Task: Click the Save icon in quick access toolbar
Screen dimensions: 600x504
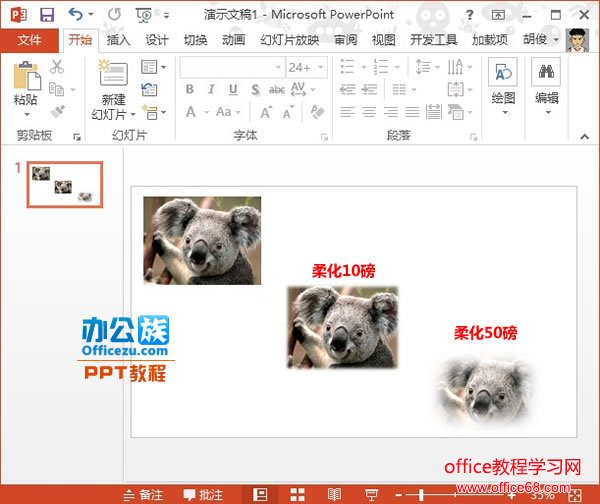Action: coord(47,15)
